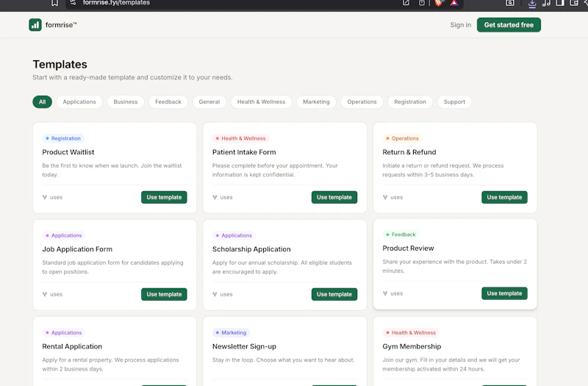
Task: Click Health & Wellness tag on Patient Intake card
Action: pyautogui.click(x=240, y=138)
